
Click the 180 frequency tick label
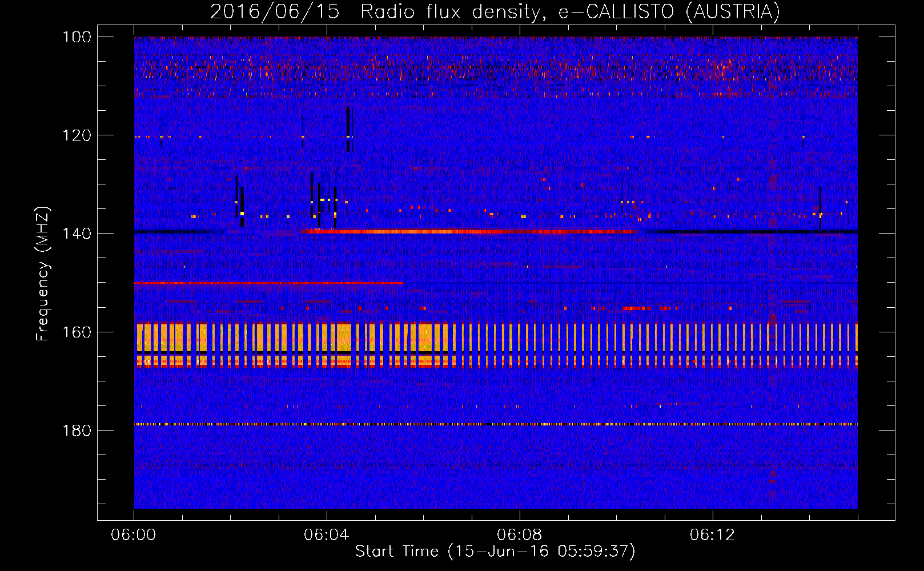[77, 430]
